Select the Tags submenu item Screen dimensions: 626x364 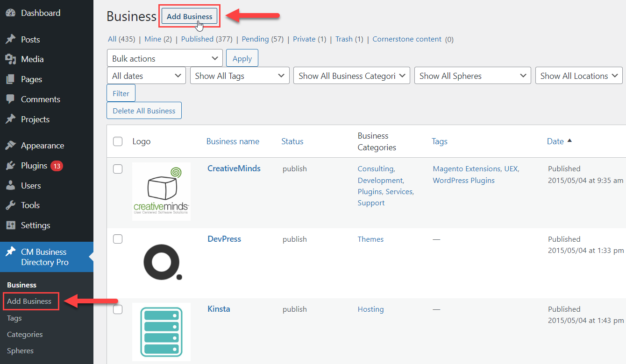[14, 318]
